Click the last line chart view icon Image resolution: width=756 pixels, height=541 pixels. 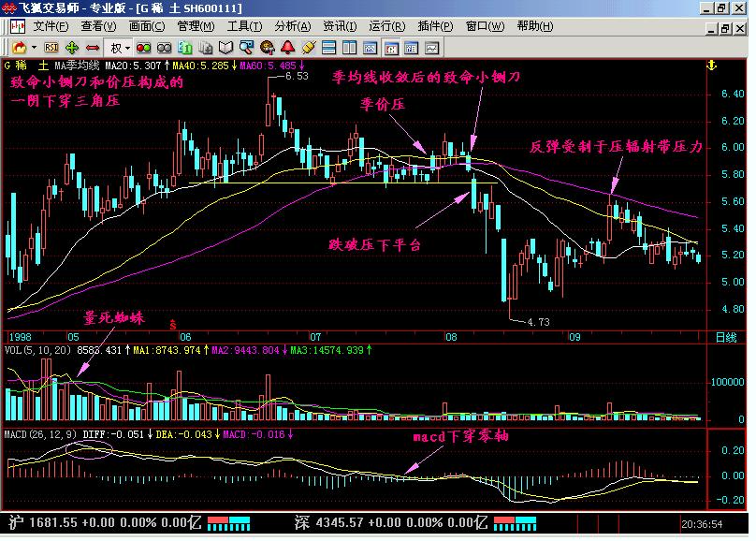[432, 48]
